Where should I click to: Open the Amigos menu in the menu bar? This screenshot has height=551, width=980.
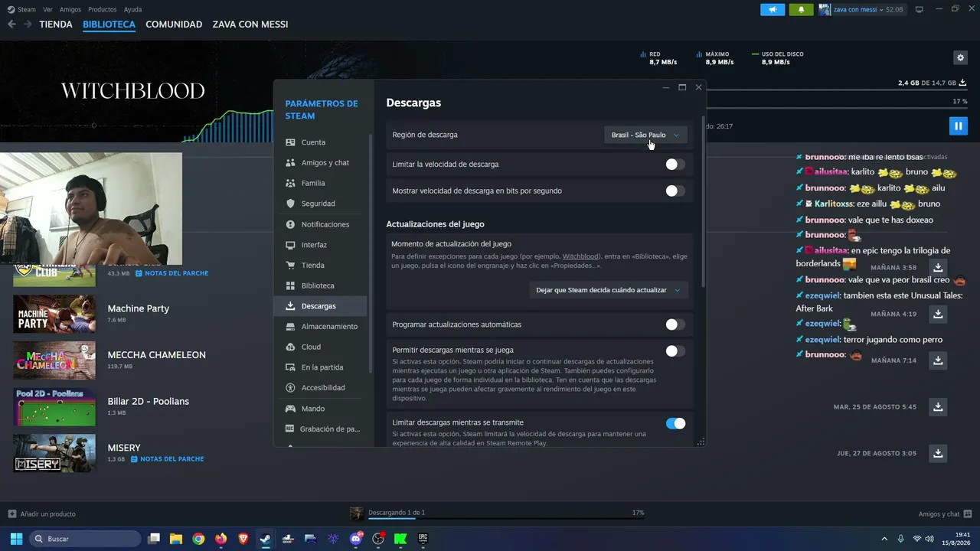coord(70,9)
